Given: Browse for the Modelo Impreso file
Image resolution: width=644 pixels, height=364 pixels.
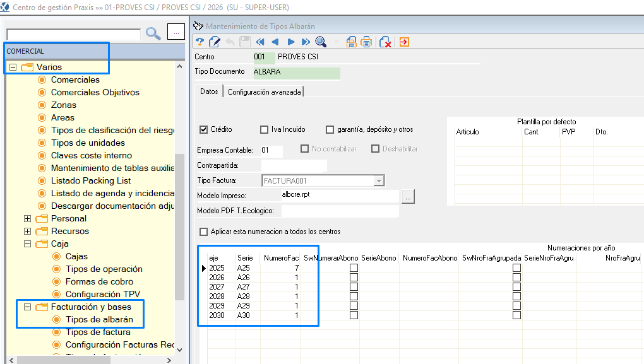Looking at the screenshot, I should tap(408, 197).
